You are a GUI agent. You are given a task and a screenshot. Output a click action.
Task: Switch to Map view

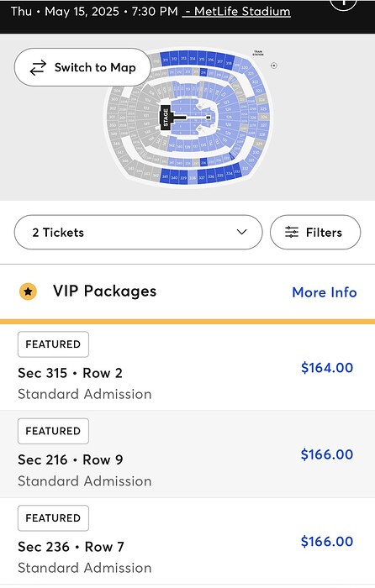(82, 67)
